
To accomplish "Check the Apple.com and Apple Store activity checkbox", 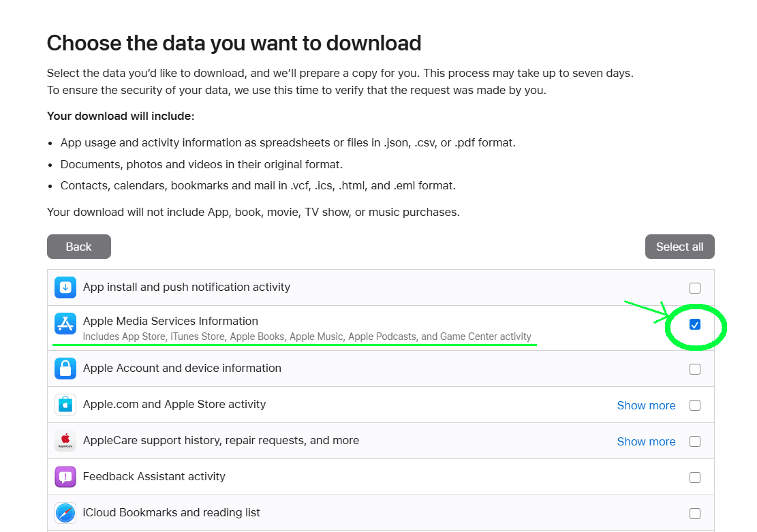I will [695, 405].
